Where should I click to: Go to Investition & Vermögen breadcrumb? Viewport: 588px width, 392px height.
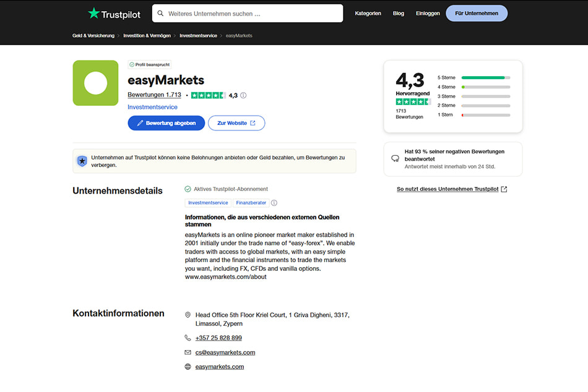click(x=147, y=36)
